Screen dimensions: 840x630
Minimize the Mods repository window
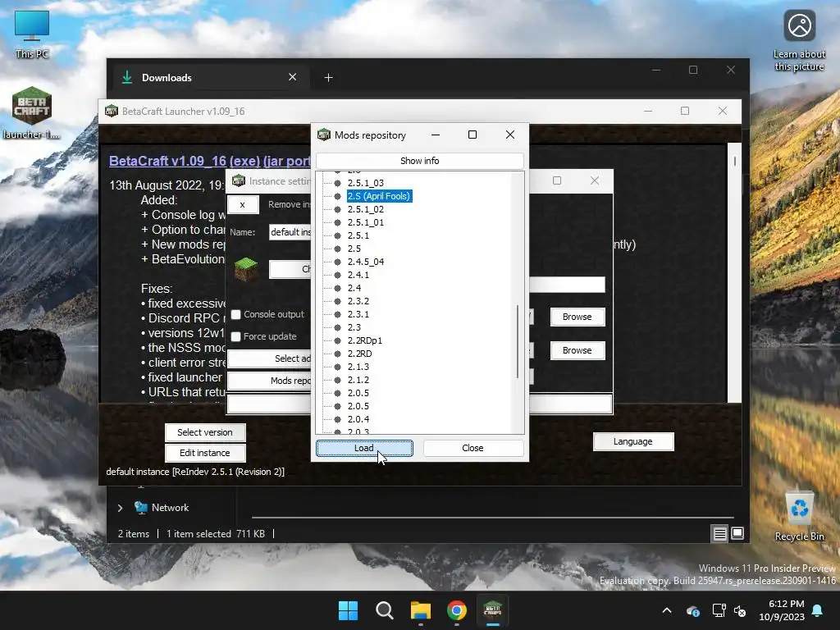(436, 135)
